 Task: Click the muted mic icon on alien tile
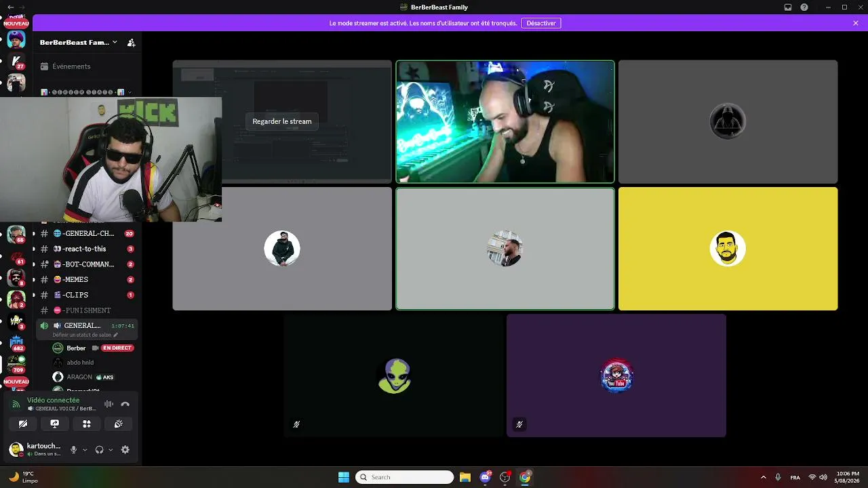(296, 424)
